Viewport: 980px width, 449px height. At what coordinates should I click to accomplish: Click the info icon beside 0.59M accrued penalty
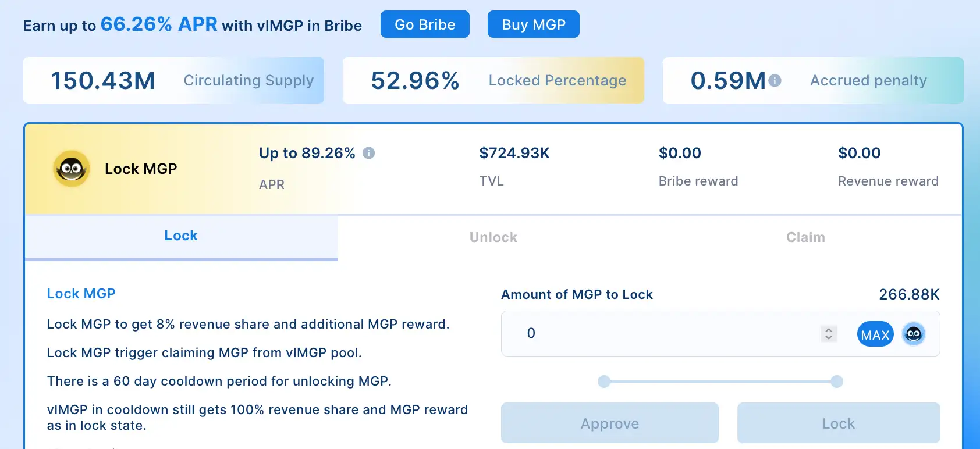(775, 81)
